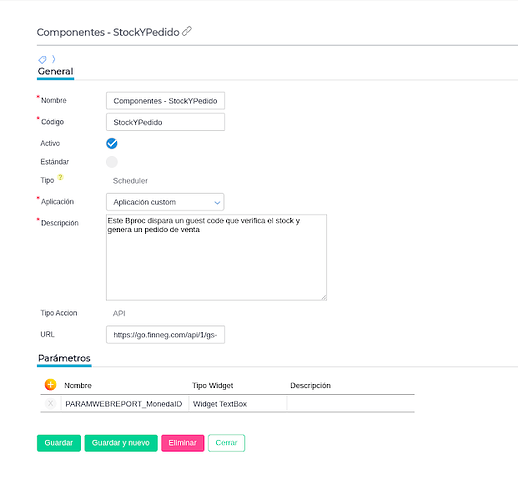Click the link icon beside the title
The height and width of the screenshot is (500, 518).
(x=187, y=31)
